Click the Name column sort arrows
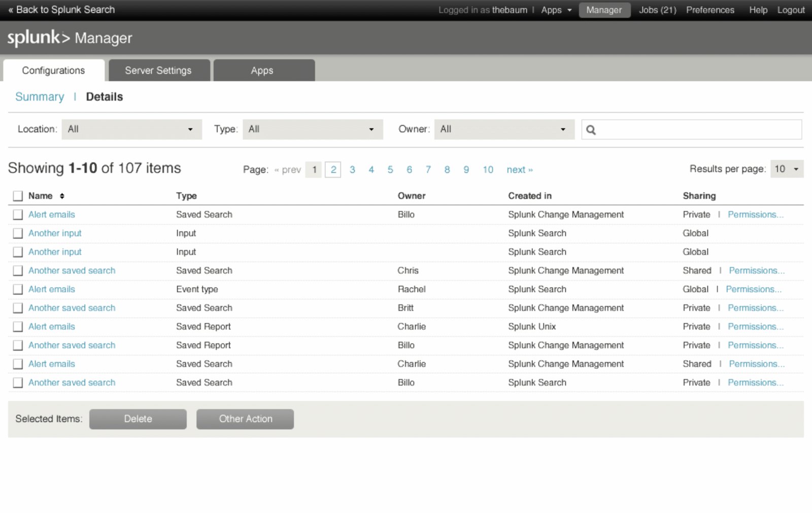812x513 pixels. coord(62,196)
